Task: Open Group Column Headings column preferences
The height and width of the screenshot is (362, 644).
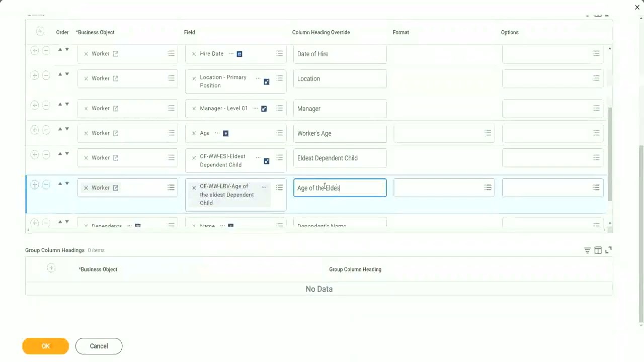Action: click(598, 250)
